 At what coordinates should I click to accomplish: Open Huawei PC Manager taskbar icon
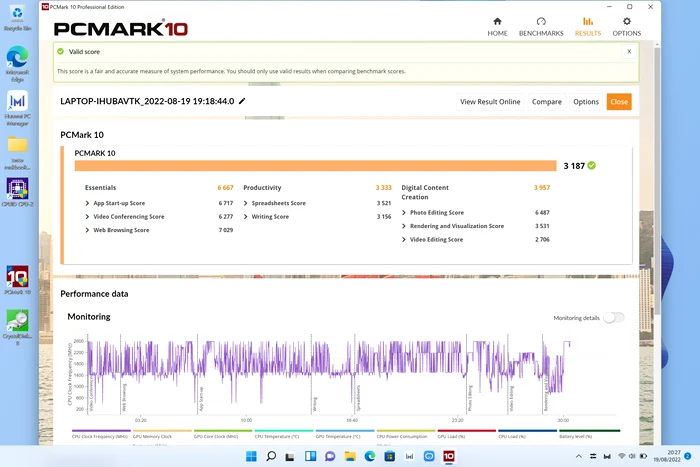pos(409,456)
